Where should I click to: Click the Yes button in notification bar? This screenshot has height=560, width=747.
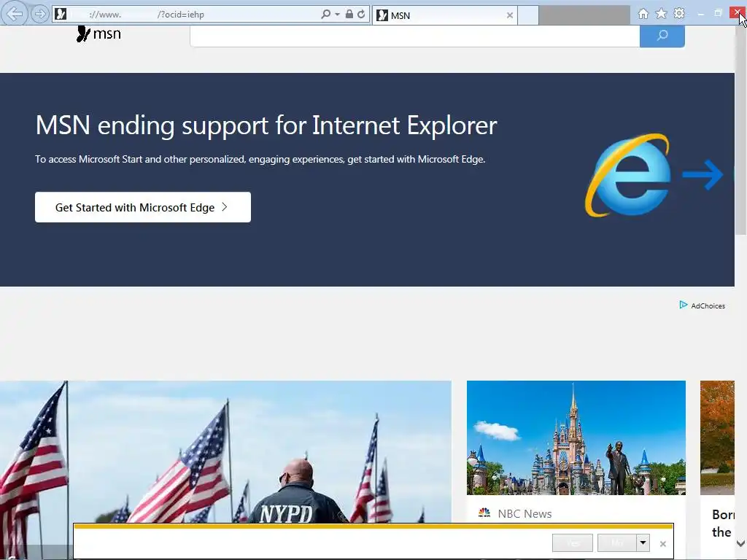[573, 542]
